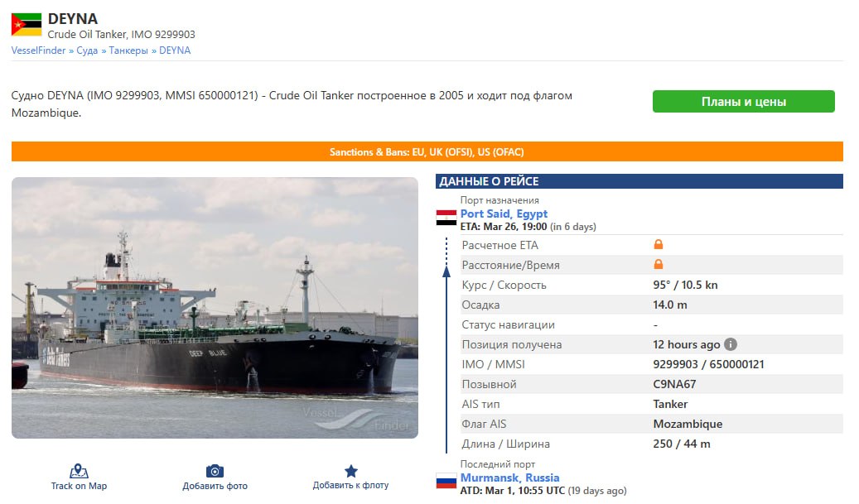Click the Track on Map label
This screenshot has height=504, width=859.
79,486
